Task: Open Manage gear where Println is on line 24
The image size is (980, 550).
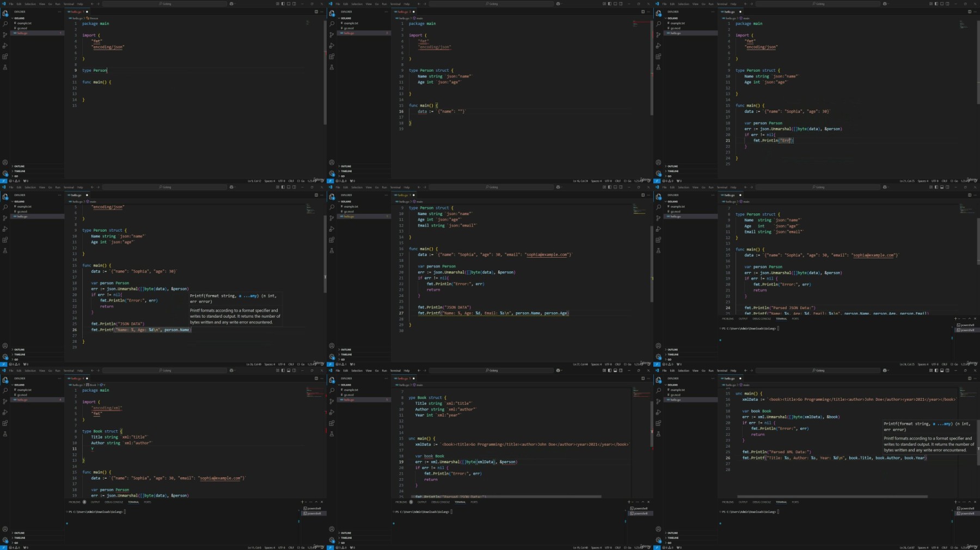Action: point(658,356)
